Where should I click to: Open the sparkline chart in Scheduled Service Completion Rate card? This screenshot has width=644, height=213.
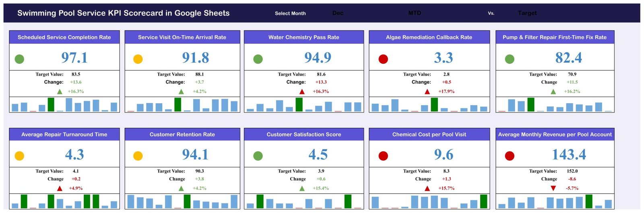[x=64, y=104]
